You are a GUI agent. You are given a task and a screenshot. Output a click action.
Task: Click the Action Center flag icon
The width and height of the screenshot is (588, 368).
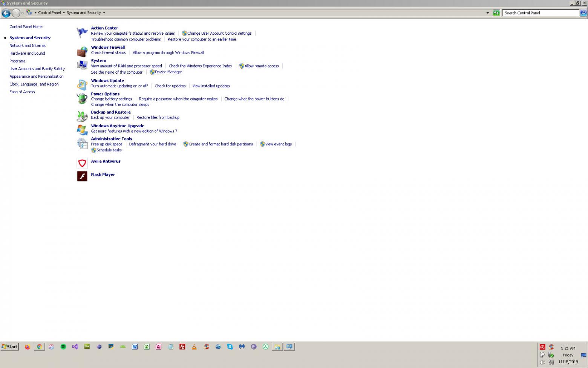point(82,32)
